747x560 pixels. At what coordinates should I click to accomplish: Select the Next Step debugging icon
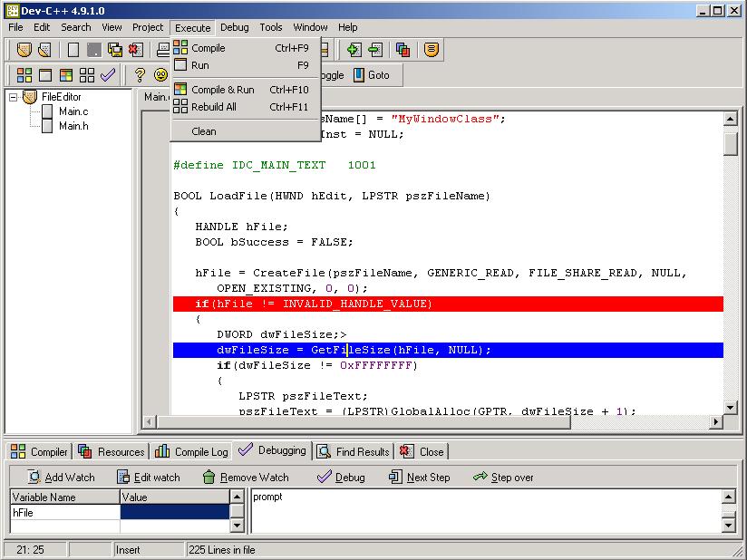(x=393, y=477)
